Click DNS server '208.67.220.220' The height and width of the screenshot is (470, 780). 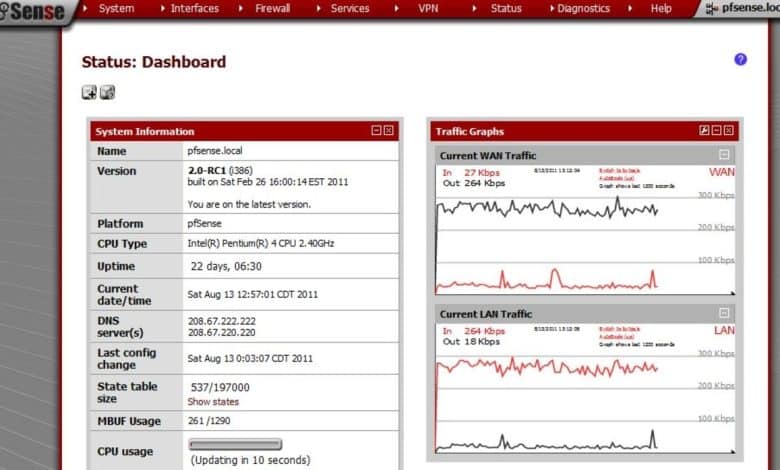[x=222, y=332]
